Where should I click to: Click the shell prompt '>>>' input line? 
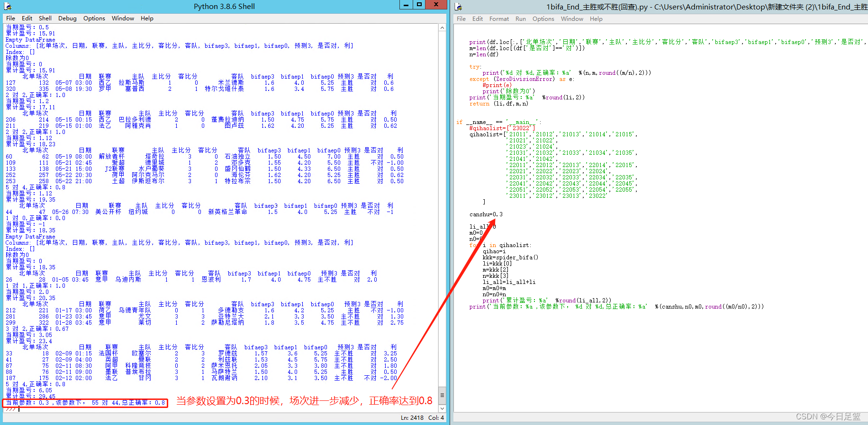(12, 409)
